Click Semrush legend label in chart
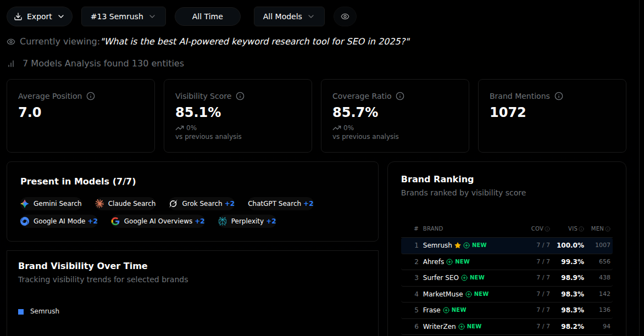Screen dimensions: 644x336 click(45, 311)
